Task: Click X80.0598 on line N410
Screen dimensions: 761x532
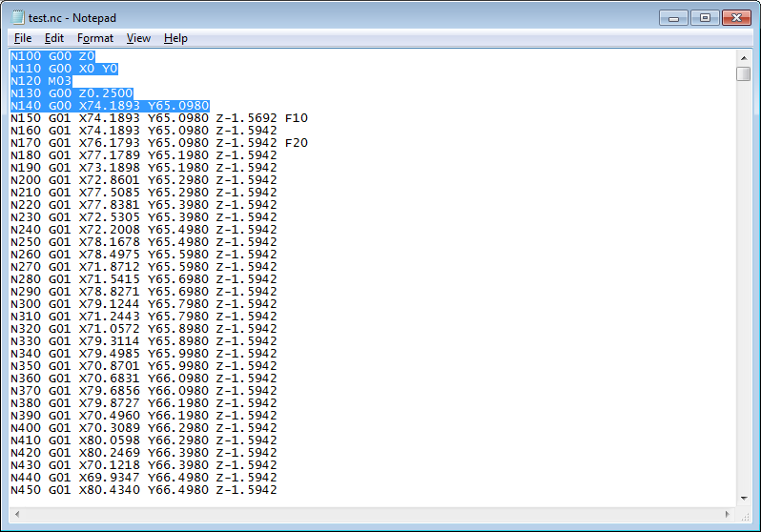Action: (110, 440)
